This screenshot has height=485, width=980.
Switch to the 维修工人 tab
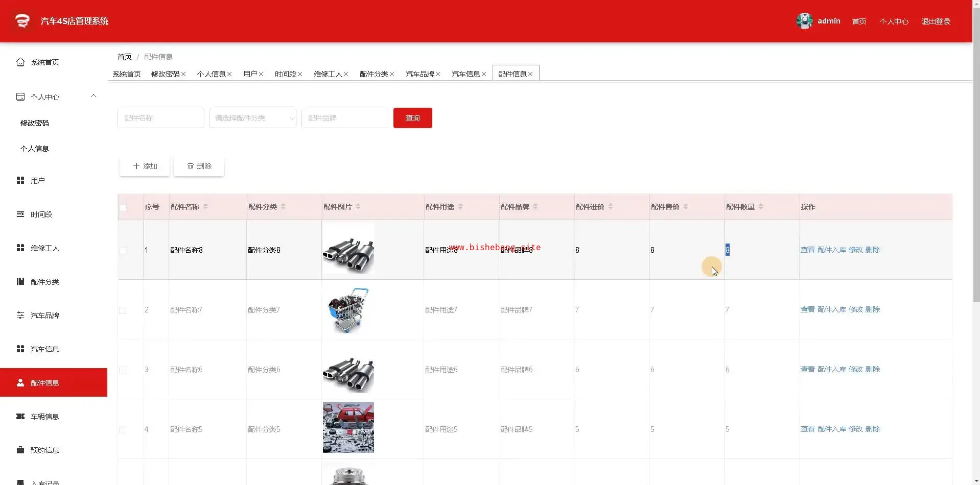click(x=328, y=74)
